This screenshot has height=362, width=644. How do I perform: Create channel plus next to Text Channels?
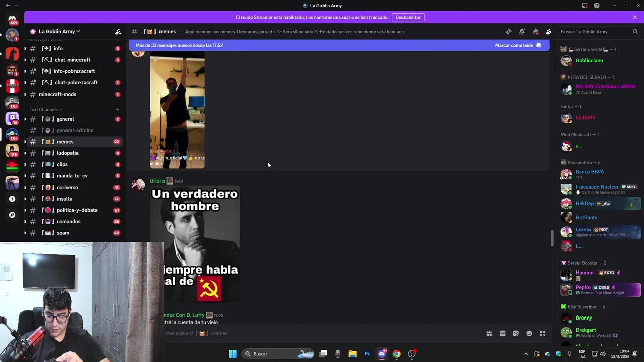coord(118,109)
